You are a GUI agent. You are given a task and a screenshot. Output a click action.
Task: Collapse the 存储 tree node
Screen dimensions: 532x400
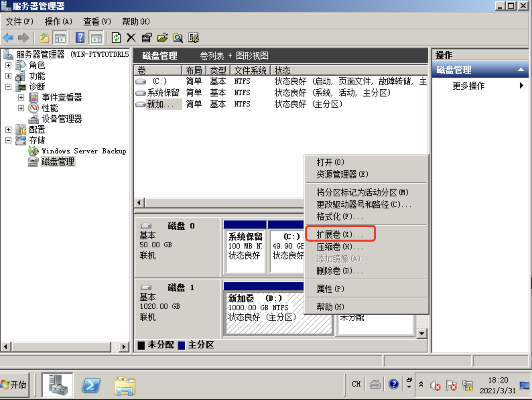pyautogui.click(x=8, y=140)
